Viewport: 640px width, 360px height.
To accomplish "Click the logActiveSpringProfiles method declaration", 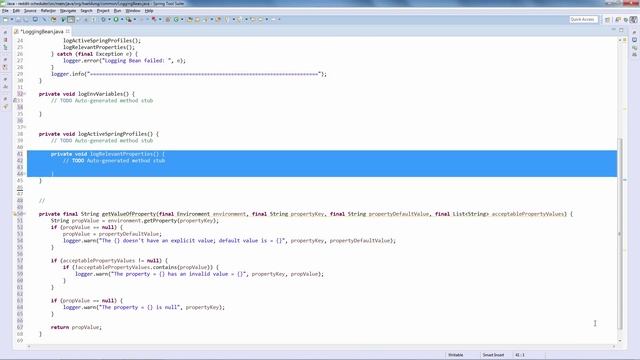I will [99, 134].
